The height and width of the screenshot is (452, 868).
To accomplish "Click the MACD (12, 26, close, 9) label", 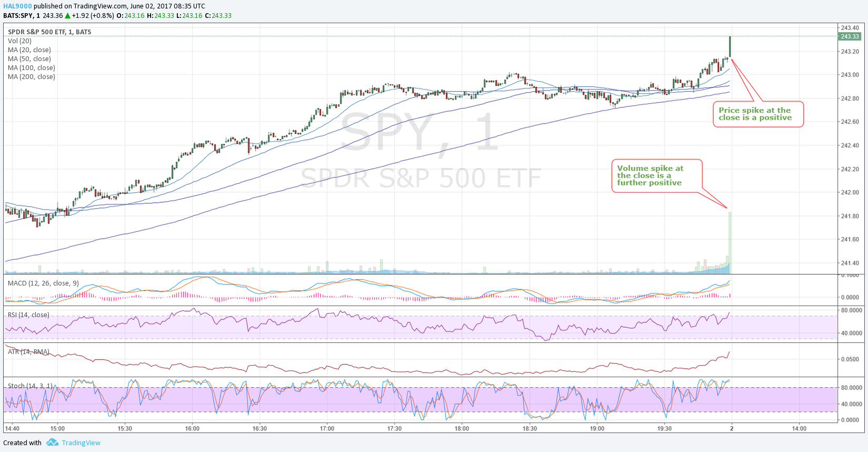I will (x=43, y=283).
